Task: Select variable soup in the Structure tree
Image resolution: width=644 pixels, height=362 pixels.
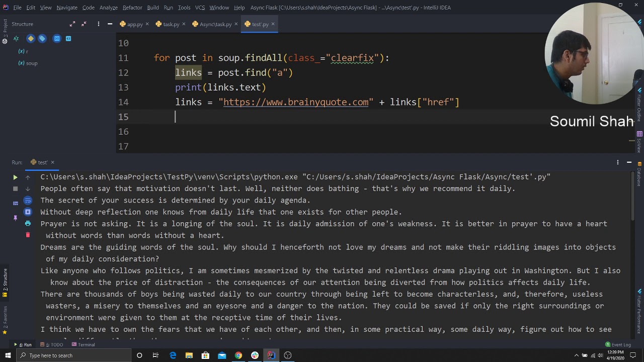Action: pos(28,63)
